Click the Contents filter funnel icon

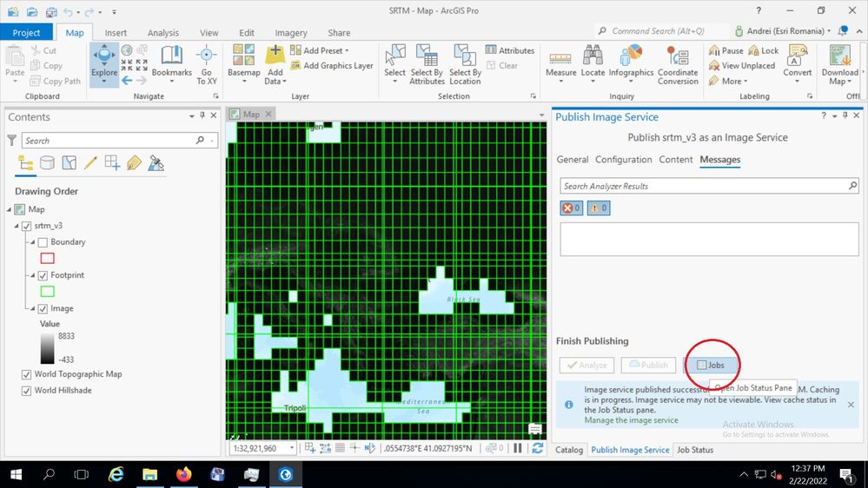[x=11, y=141]
